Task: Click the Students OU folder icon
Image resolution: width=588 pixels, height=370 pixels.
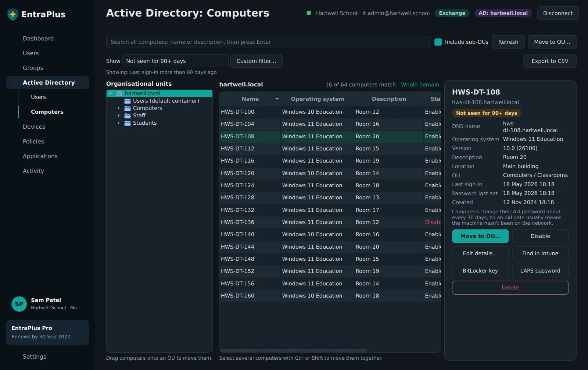Action: click(x=128, y=123)
